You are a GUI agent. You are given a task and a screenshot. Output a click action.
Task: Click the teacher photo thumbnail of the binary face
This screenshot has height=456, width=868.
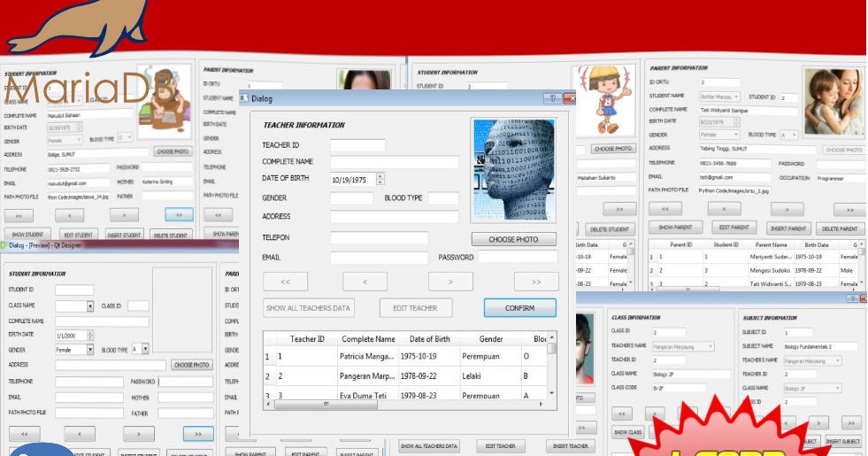[513, 170]
